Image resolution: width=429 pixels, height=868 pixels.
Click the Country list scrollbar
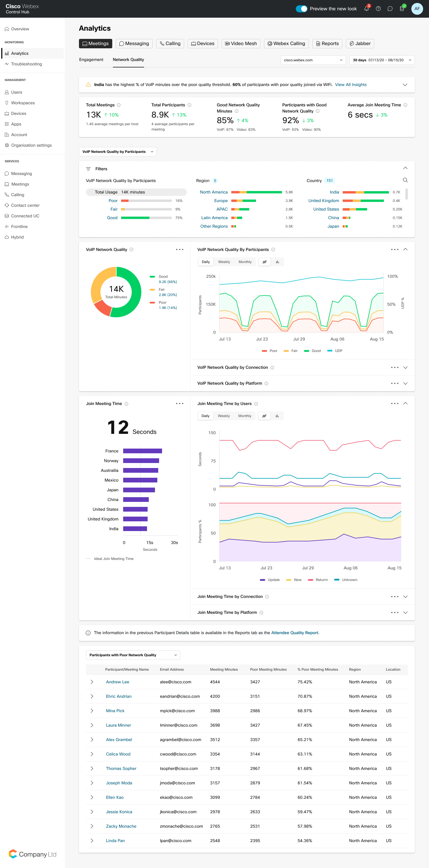pos(406,194)
